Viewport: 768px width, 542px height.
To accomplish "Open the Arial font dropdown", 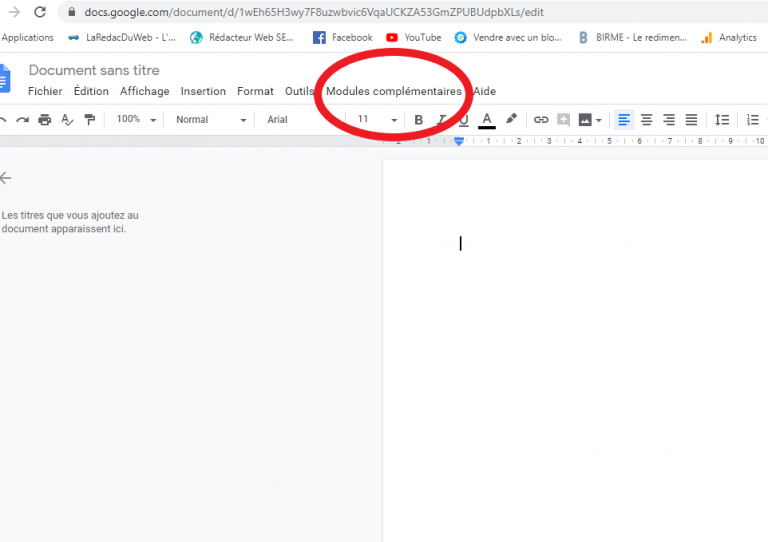I will [x=300, y=120].
